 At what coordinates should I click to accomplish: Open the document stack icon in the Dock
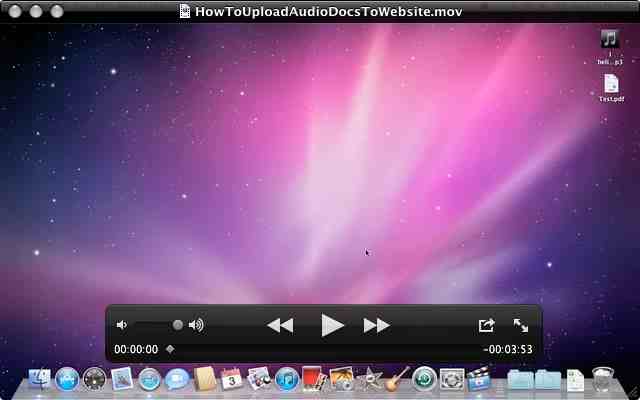tap(576, 380)
